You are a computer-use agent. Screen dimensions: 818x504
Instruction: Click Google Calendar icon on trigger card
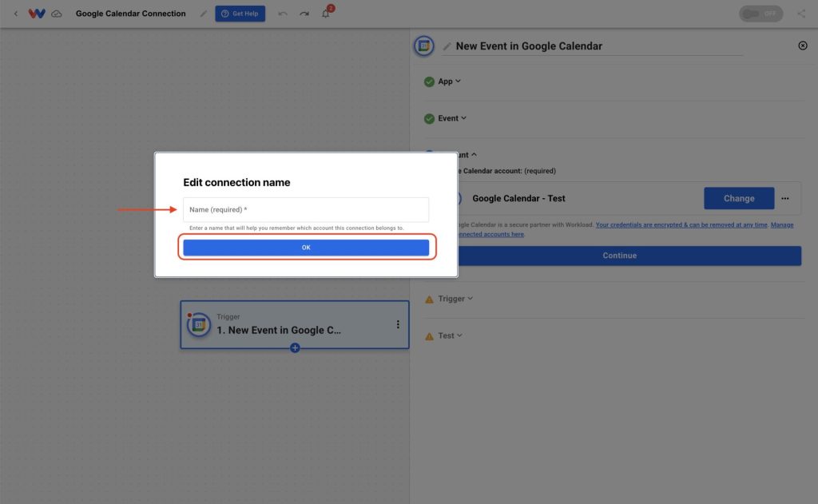point(199,324)
